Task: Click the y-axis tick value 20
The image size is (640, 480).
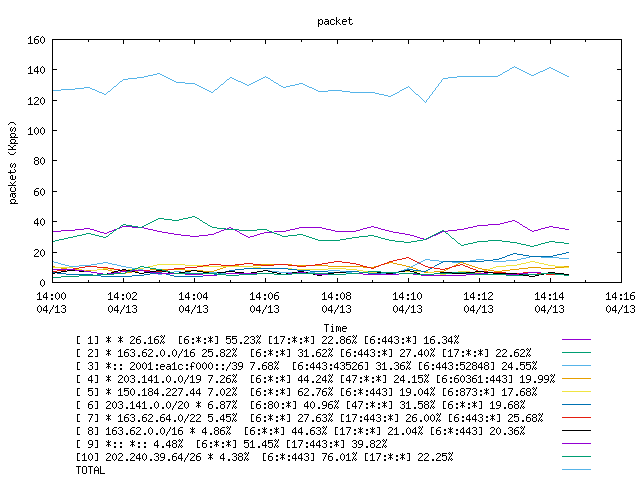Action: point(39,253)
